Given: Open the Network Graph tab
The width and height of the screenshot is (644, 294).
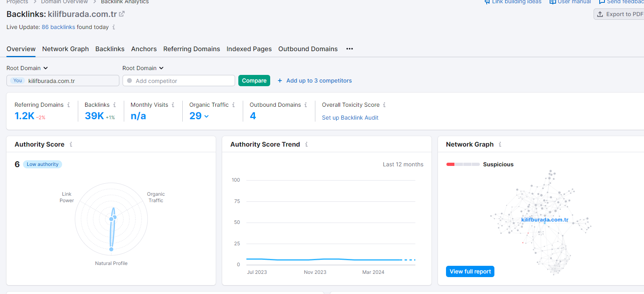Looking at the screenshot, I should coord(65,49).
